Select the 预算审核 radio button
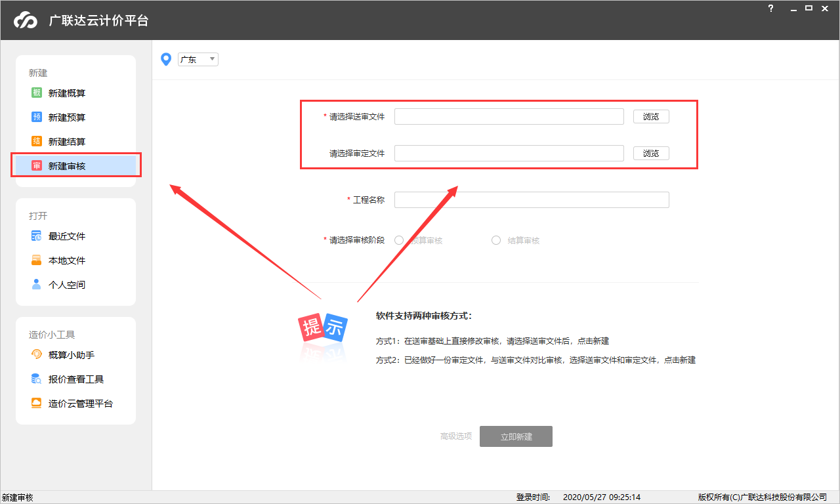The width and height of the screenshot is (840, 504). tap(399, 240)
